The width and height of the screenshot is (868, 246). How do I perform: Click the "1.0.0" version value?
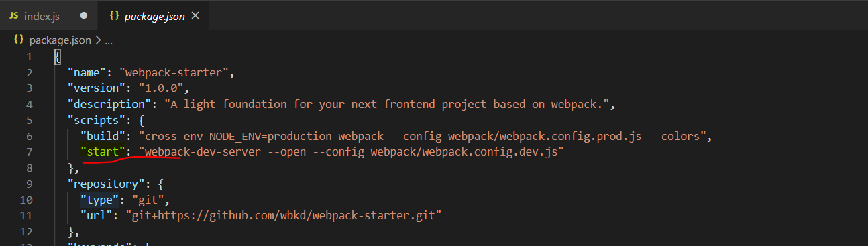[164, 88]
